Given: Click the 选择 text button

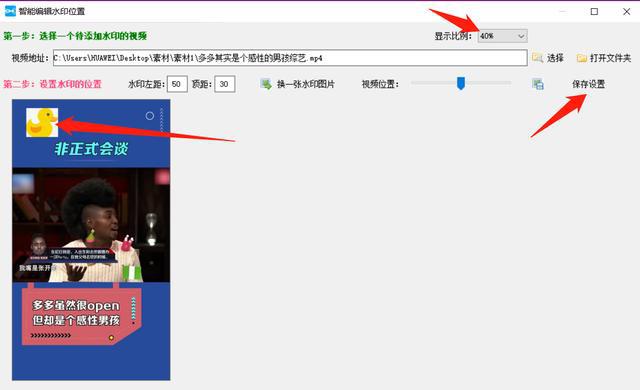Looking at the screenshot, I should 555,58.
